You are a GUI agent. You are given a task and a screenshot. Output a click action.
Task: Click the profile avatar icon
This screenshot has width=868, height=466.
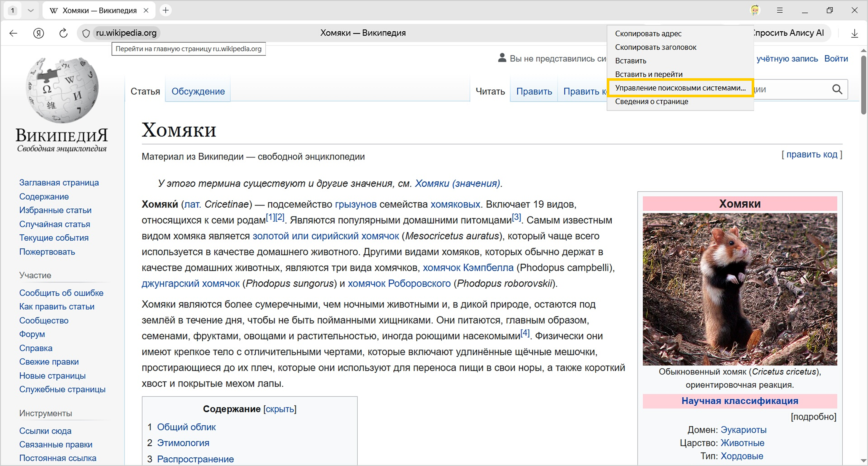[755, 10]
